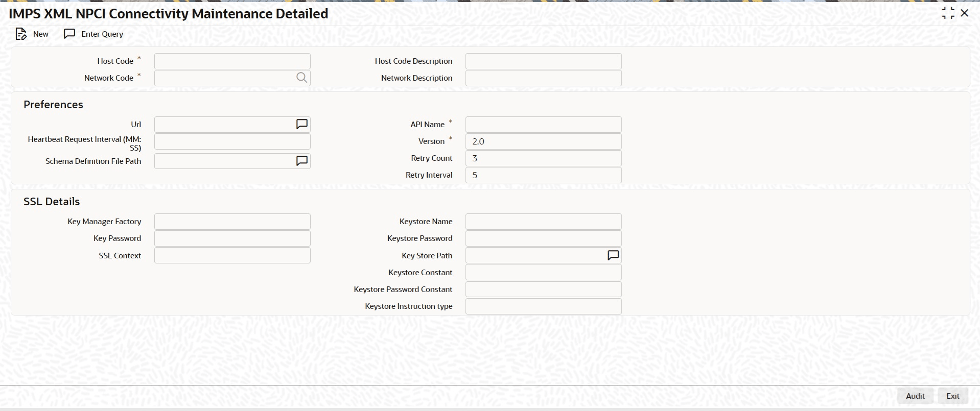This screenshot has height=411, width=980.
Task: Click the Keystore Constant label
Action: [x=421, y=273]
